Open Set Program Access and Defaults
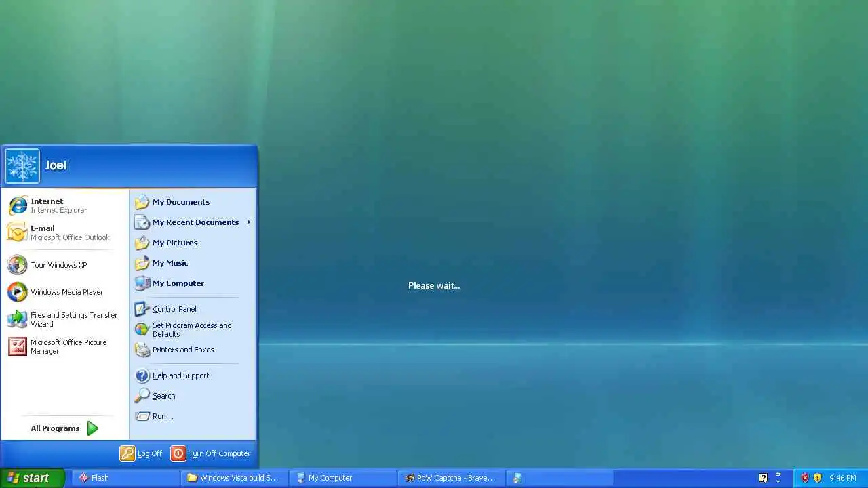This screenshot has width=868, height=488. click(x=193, y=329)
